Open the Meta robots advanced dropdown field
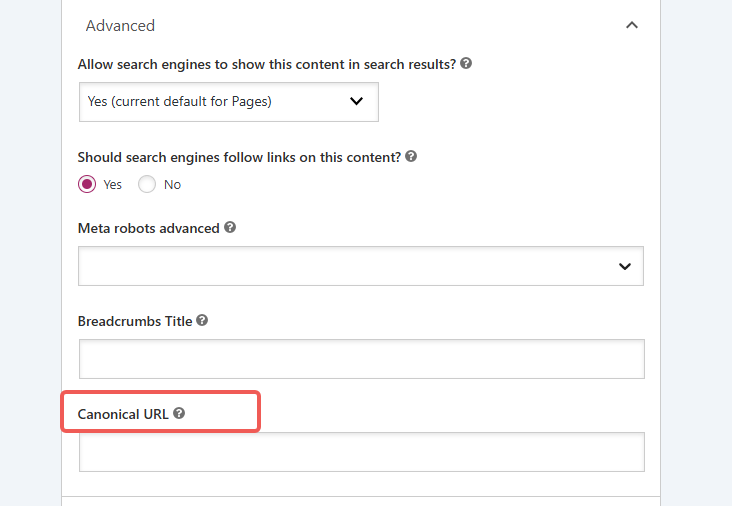 [x=350, y=266]
